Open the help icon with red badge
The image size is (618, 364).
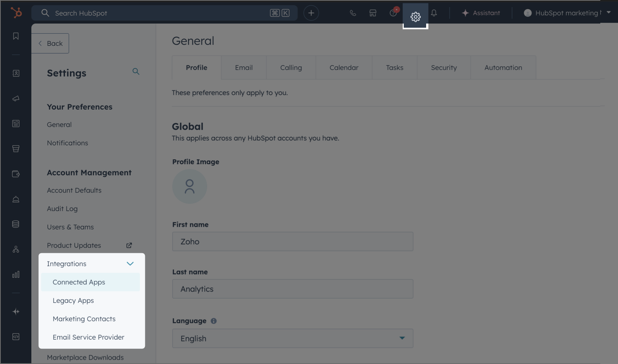pyautogui.click(x=393, y=13)
